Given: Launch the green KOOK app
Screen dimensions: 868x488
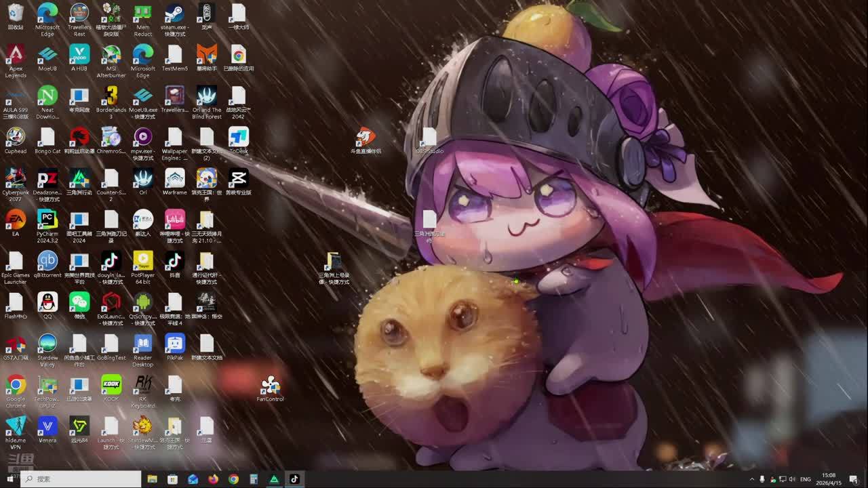Looking at the screenshot, I should (x=111, y=385).
